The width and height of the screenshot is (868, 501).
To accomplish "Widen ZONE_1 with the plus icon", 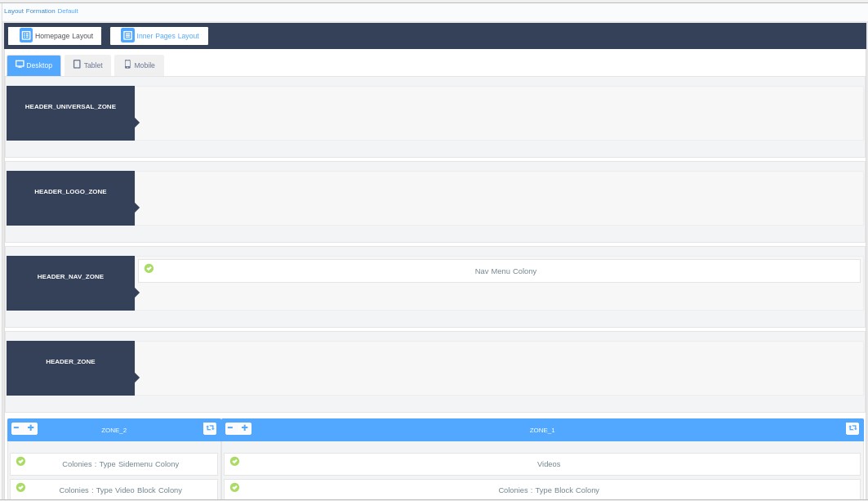I will click(x=245, y=427).
